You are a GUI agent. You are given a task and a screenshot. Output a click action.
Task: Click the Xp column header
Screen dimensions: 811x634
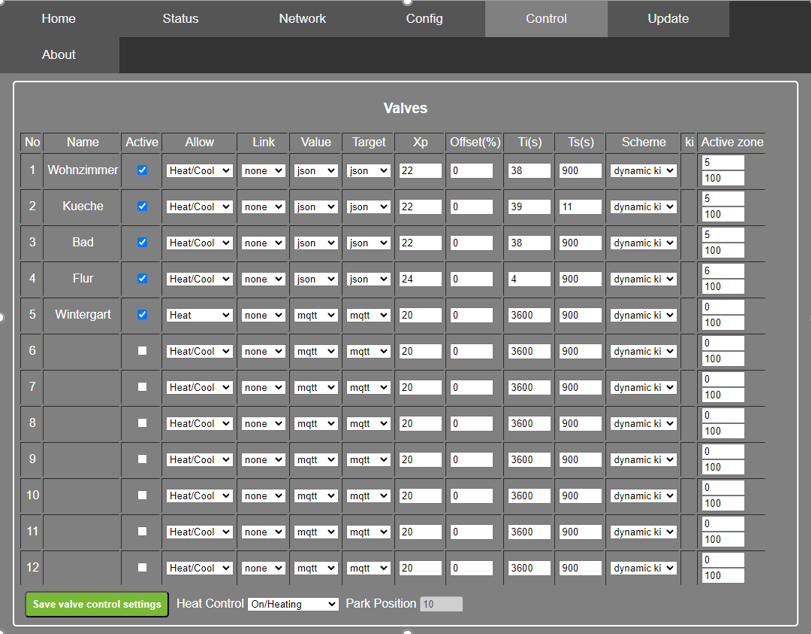(x=420, y=142)
